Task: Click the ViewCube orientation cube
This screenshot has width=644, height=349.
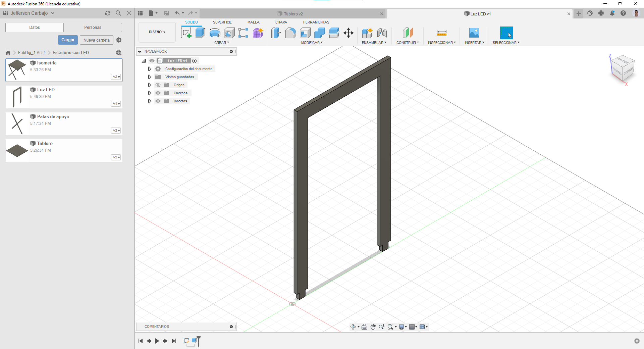Action: click(x=623, y=68)
